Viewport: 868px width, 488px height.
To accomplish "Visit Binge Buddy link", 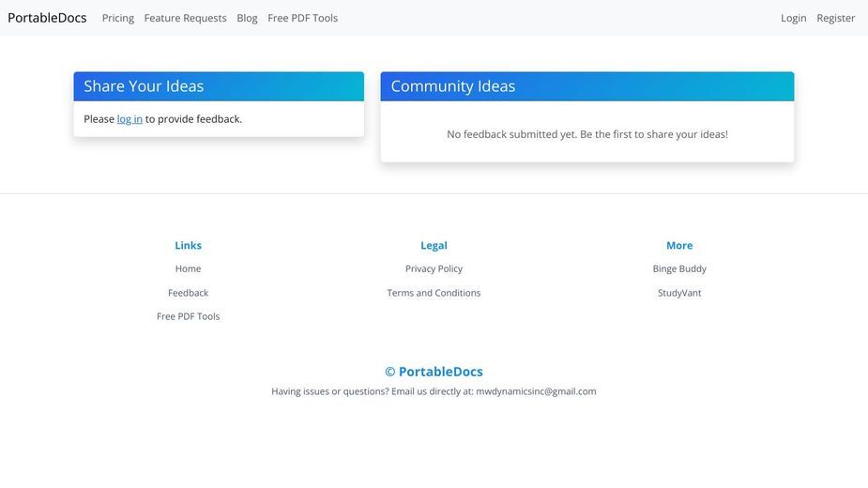I will [679, 268].
